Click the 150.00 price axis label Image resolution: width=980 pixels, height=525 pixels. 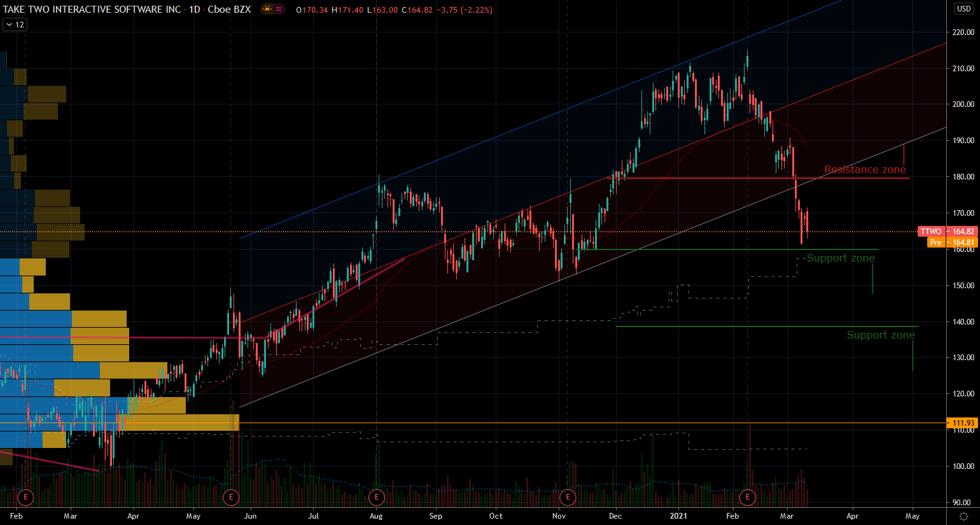(963, 286)
